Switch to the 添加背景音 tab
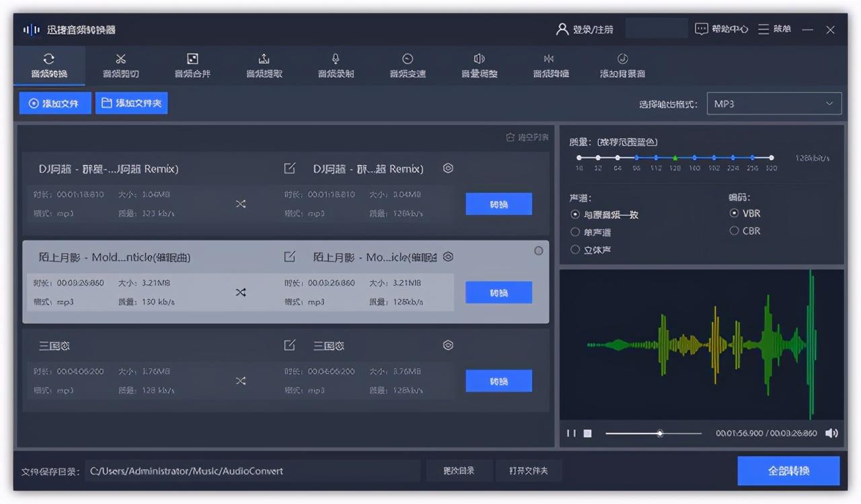The width and height of the screenshot is (861, 504). [x=622, y=65]
